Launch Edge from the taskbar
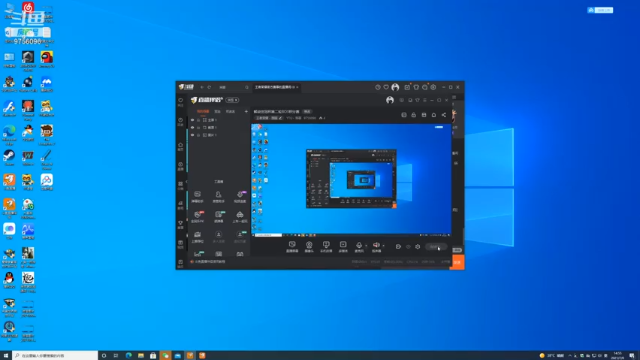This screenshot has width=640, height=360. tap(129, 356)
